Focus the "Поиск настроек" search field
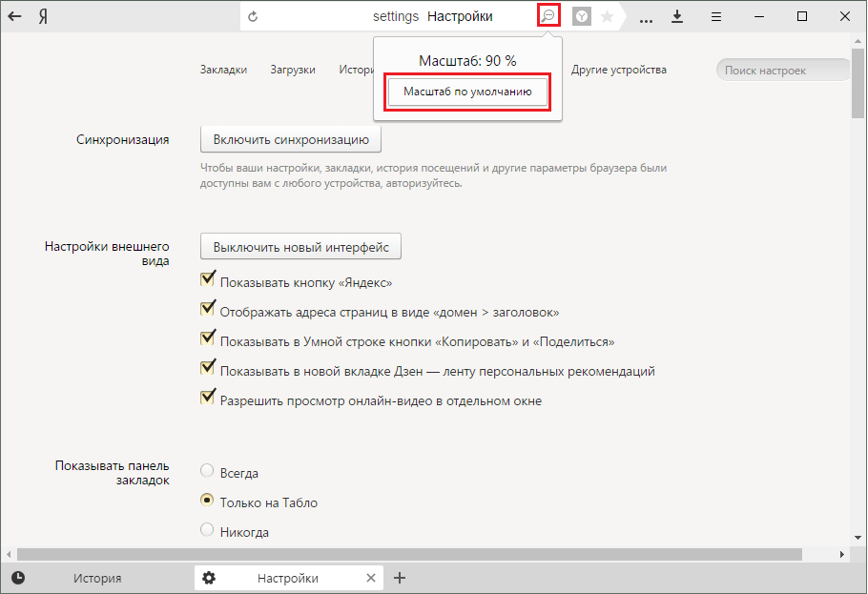The height and width of the screenshot is (594, 868). click(x=782, y=71)
